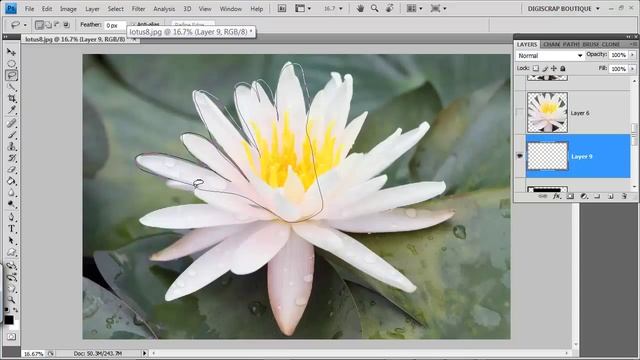Expand the Opacity slider arrow
Viewport: 640px width, 360px height.
(633, 55)
